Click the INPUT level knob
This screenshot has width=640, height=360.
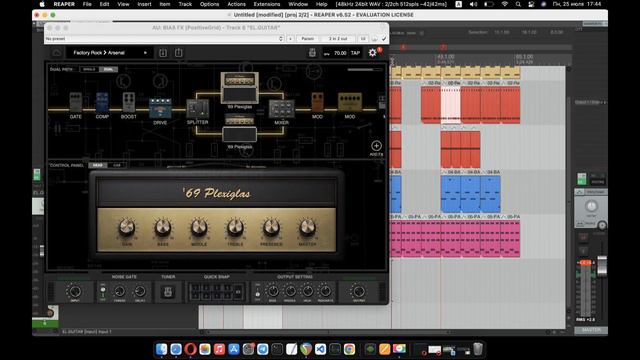coord(75,291)
